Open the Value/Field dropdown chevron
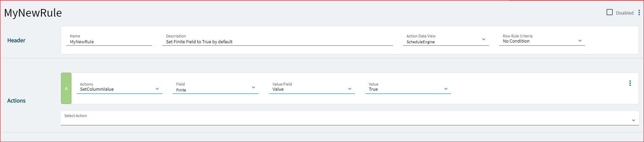The width and height of the screenshot is (644, 142). [350, 89]
